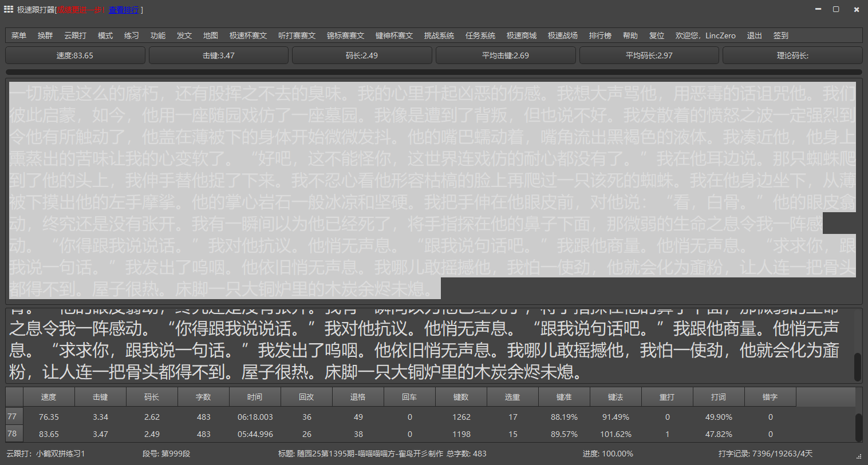Click the 查看排行 link in title
868x465 pixels.
(x=124, y=10)
